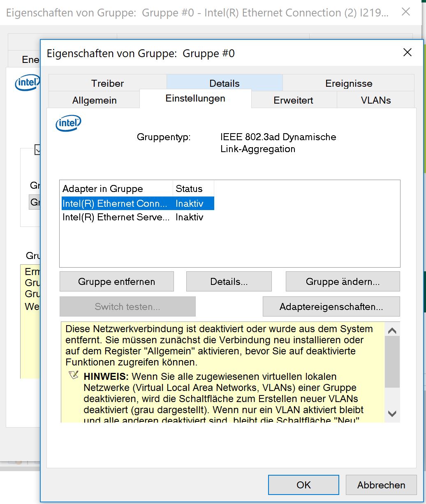Click the Details... button below adapter list
Image resolution: width=426 pixels, height=504 pixels.
(229, 282)
